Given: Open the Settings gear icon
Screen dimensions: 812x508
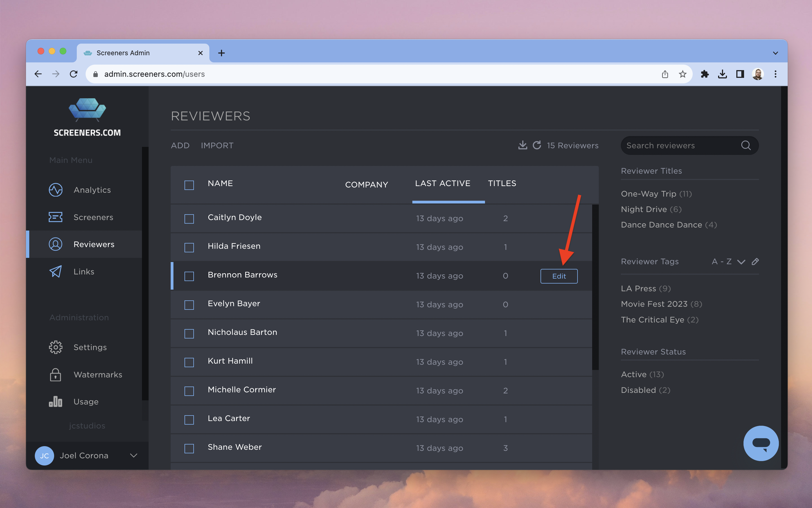Looking at the screenshot, I should (x=56, y=347).
